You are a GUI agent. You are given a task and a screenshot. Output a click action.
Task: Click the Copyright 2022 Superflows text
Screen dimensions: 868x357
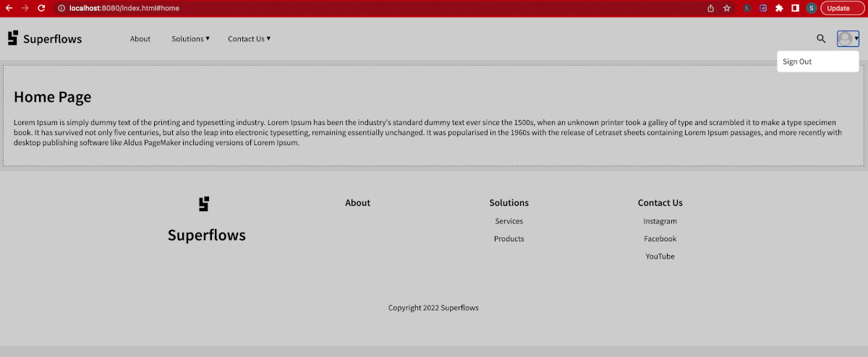coord(433,308)
